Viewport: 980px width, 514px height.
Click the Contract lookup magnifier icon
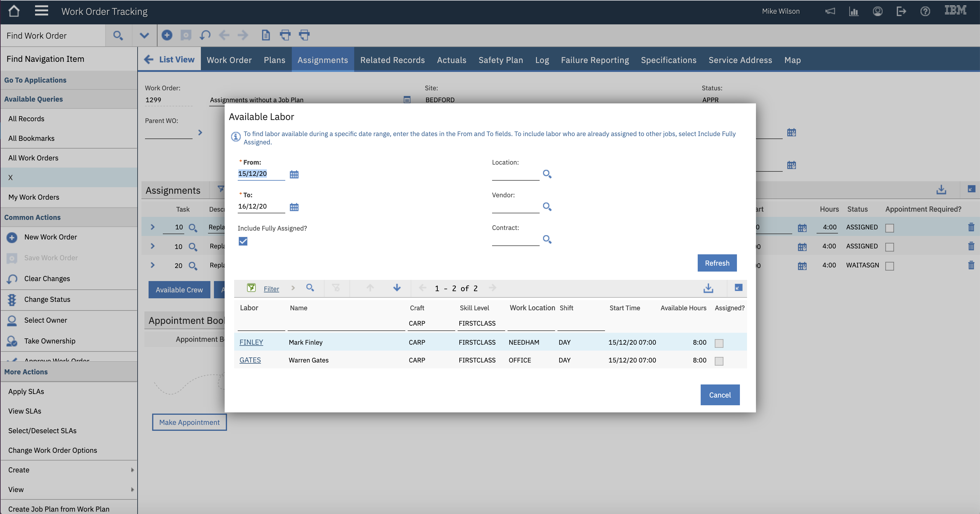(547, 239)
